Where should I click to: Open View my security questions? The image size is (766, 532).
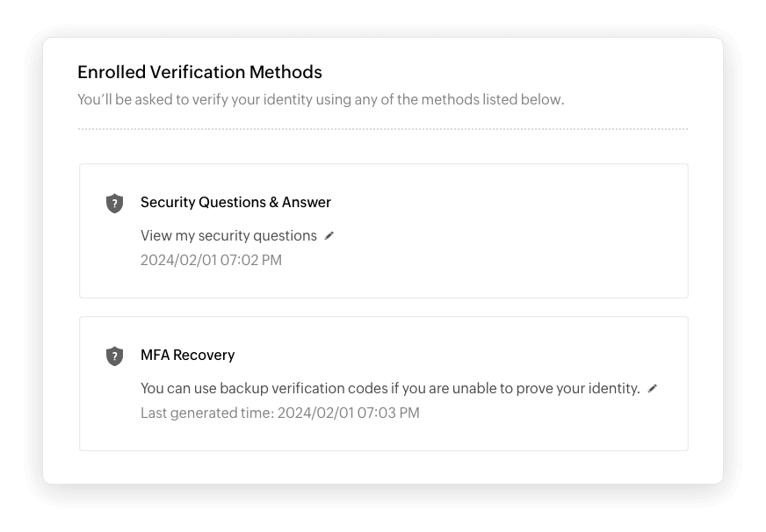click(x=228, y=235)
